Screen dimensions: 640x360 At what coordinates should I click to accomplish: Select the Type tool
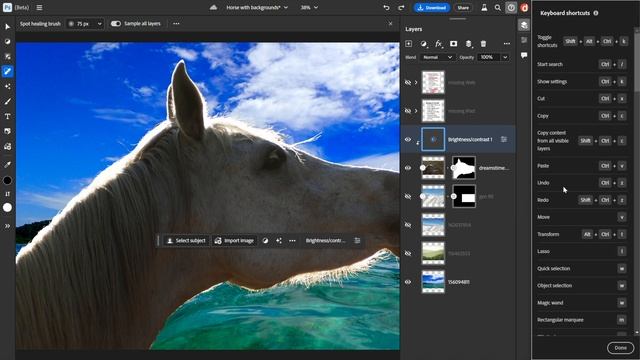click(7, 116)
